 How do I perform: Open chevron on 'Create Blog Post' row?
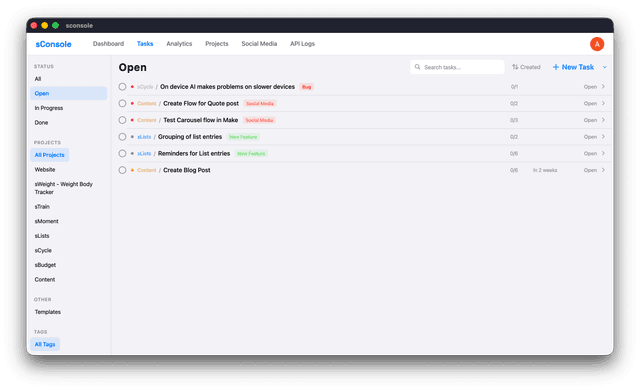pos(603,170)
